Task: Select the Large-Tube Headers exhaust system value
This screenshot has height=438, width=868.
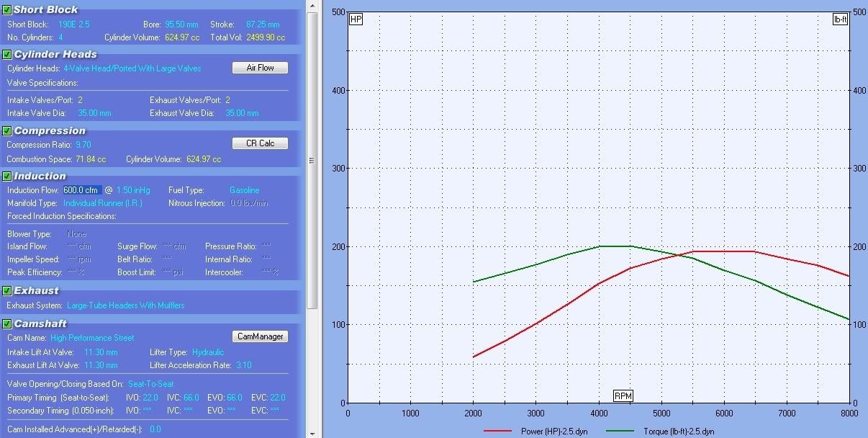Action: [x=125, y=305]
